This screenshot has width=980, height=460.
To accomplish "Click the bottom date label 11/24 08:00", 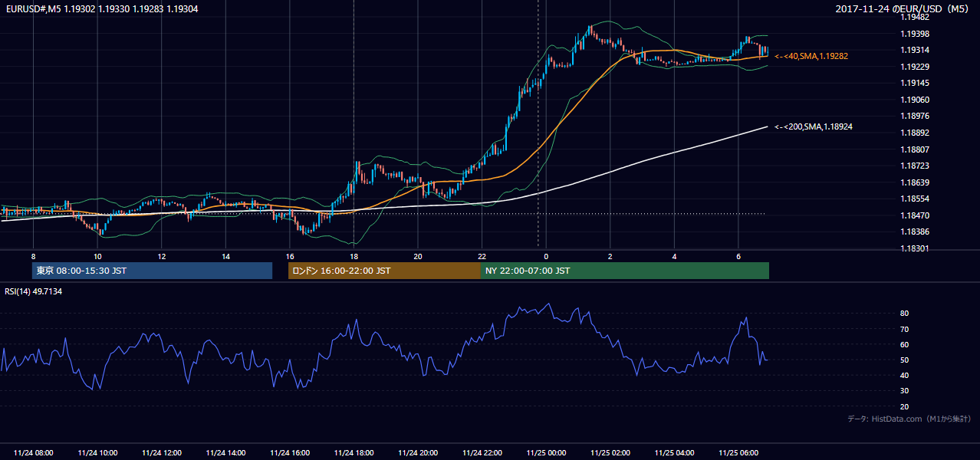I will pos(34,453).
